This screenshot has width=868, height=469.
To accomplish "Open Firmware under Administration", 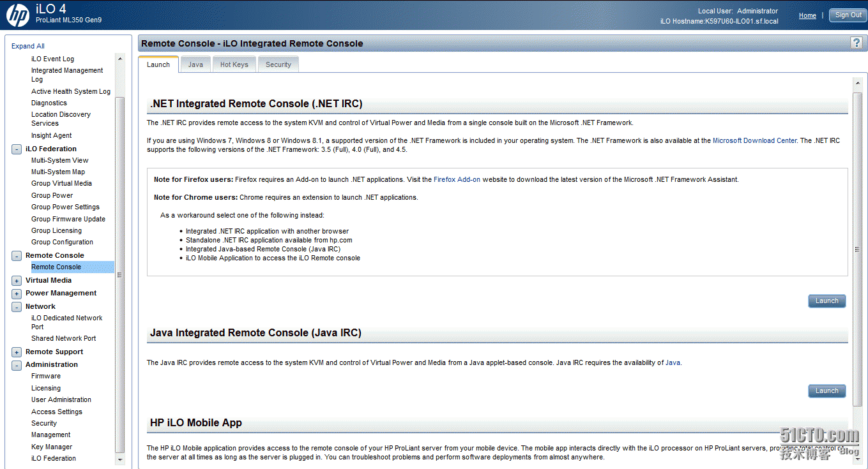I will 46,376.
